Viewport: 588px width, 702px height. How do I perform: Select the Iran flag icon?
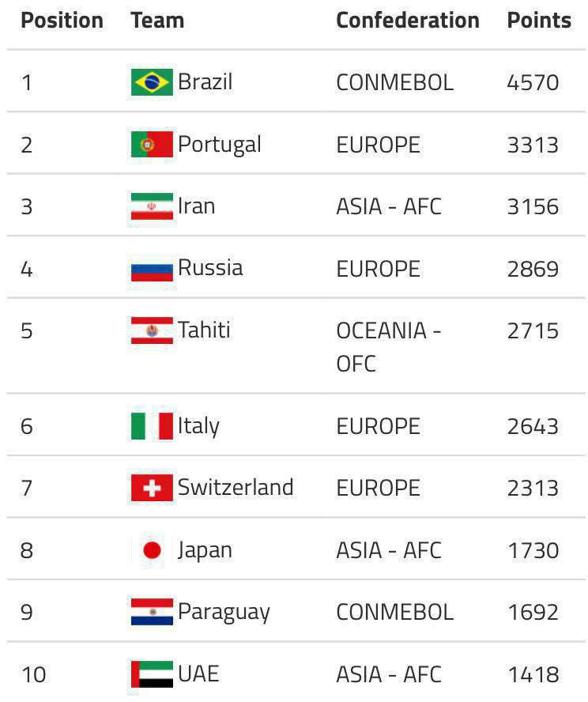coord(152,206)
